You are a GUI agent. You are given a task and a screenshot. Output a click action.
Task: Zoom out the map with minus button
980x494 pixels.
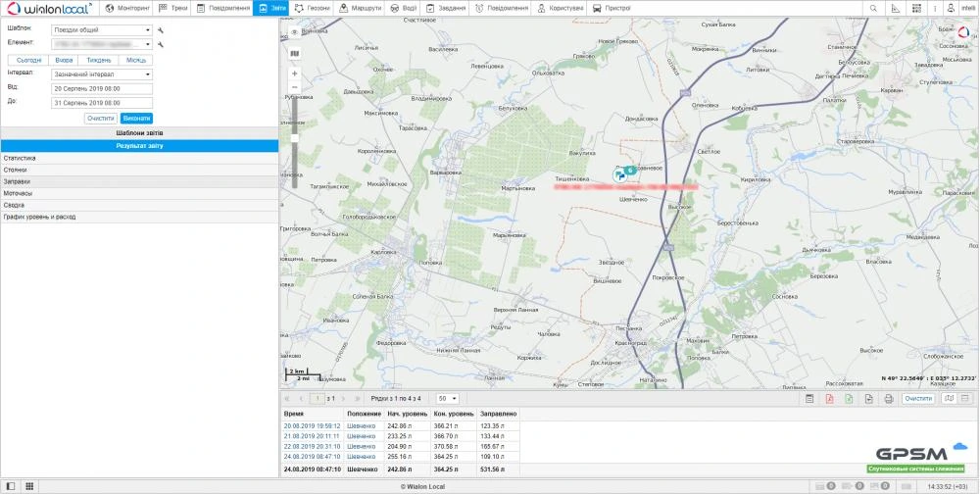click(295, 87)
